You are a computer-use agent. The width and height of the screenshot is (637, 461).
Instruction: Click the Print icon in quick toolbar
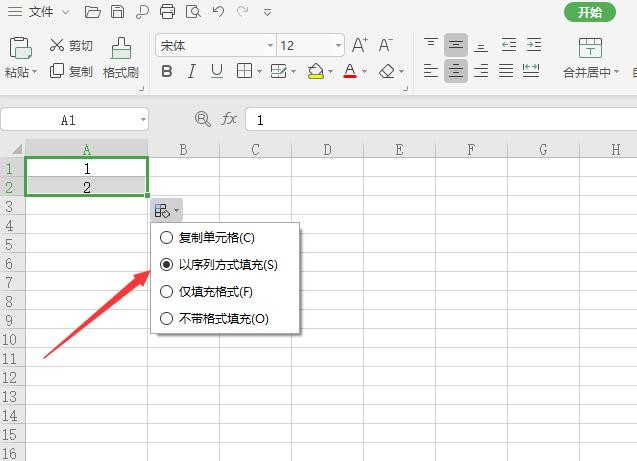[x=167, y=12]
